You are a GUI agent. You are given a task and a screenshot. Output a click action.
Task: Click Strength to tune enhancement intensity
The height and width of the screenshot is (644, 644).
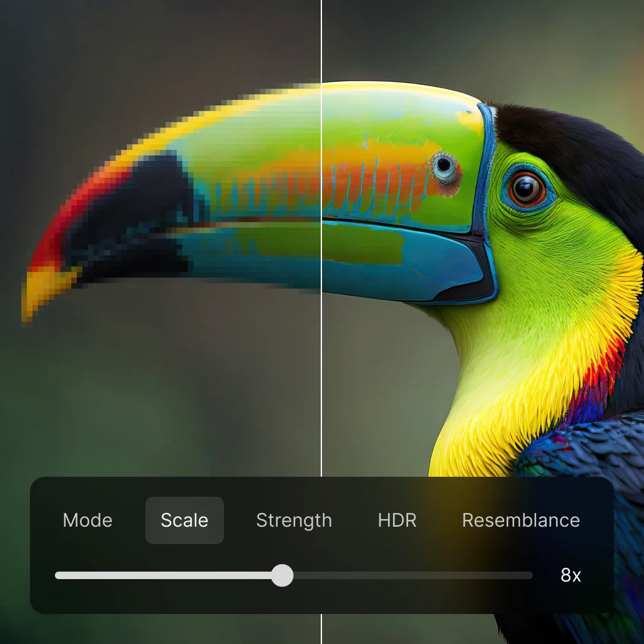(294, 520)
